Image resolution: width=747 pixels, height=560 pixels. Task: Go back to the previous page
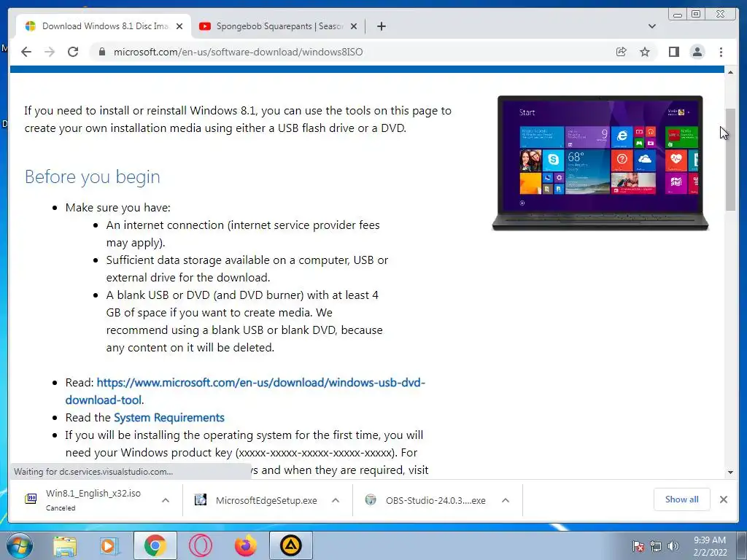coord(26,52)
